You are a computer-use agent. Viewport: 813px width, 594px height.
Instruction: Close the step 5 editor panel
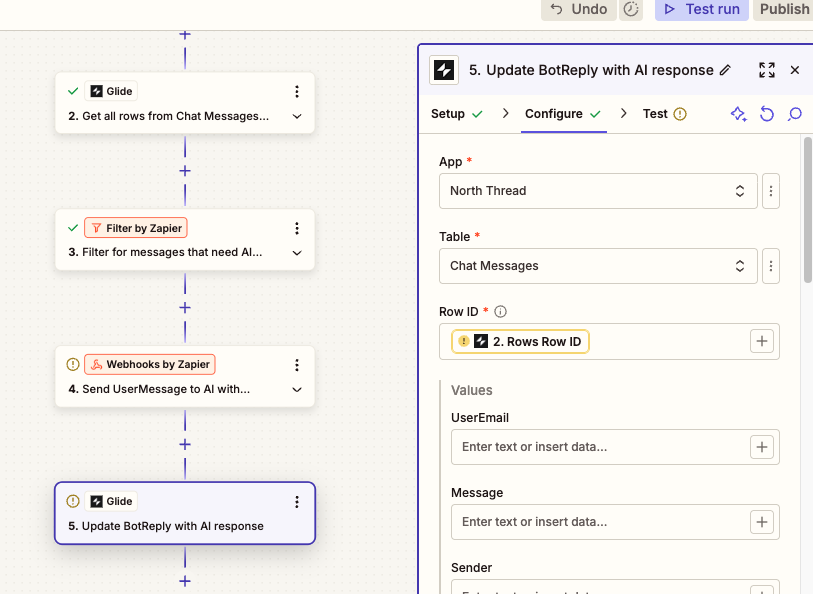tap(795, 70)
